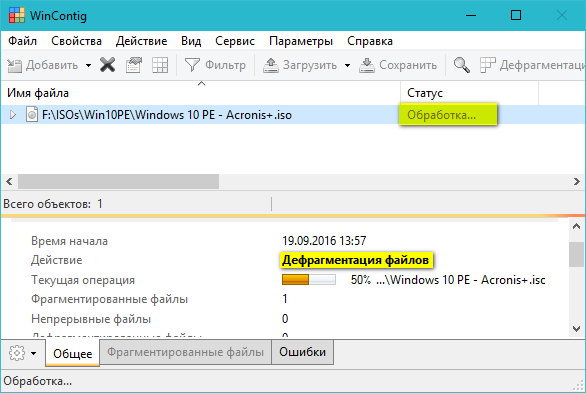Click the cluster grid view icon

click(160, 65)
